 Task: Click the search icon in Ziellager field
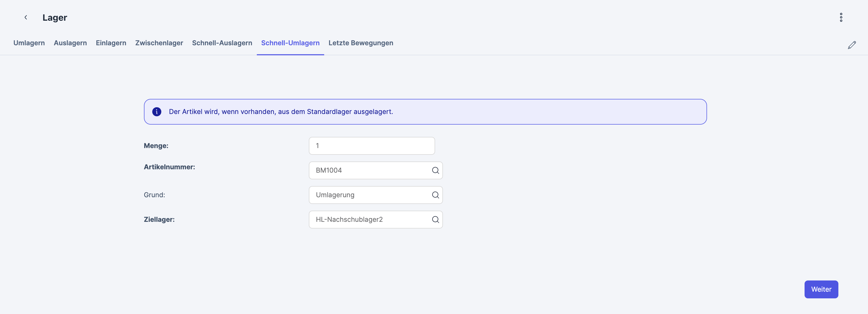[x=435, y=219]
